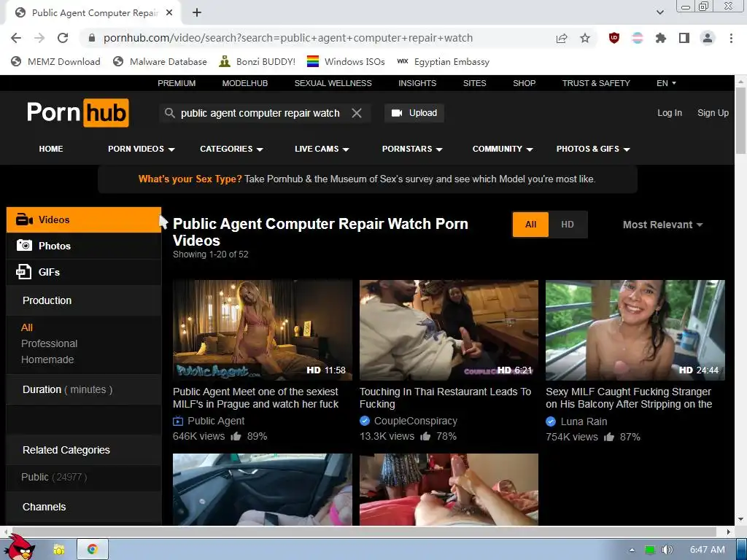Click the magnifier search icon
747x560 pixels.
coord(169,113)
